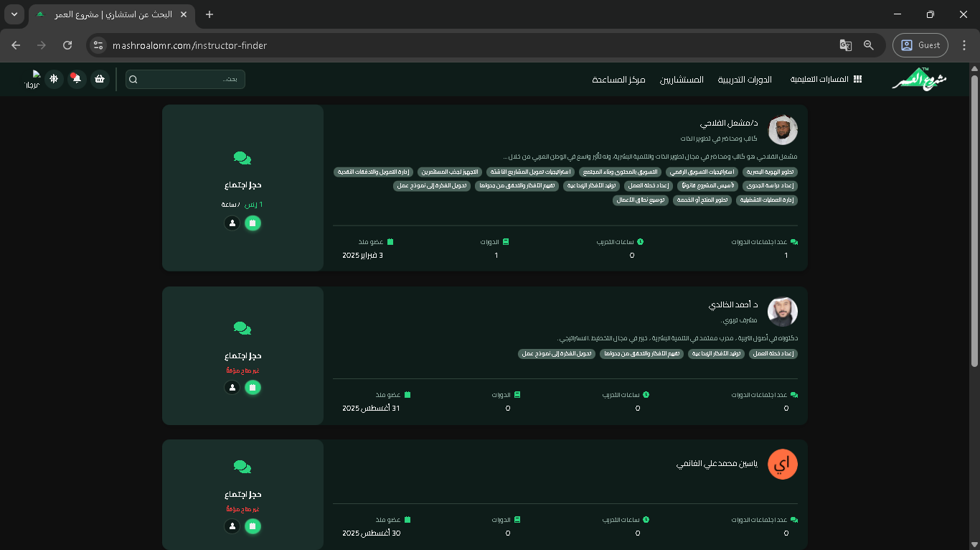Open the المستشارين menu item
The height and width of the screenshot is (550, 980).
[x=682, y=79]
